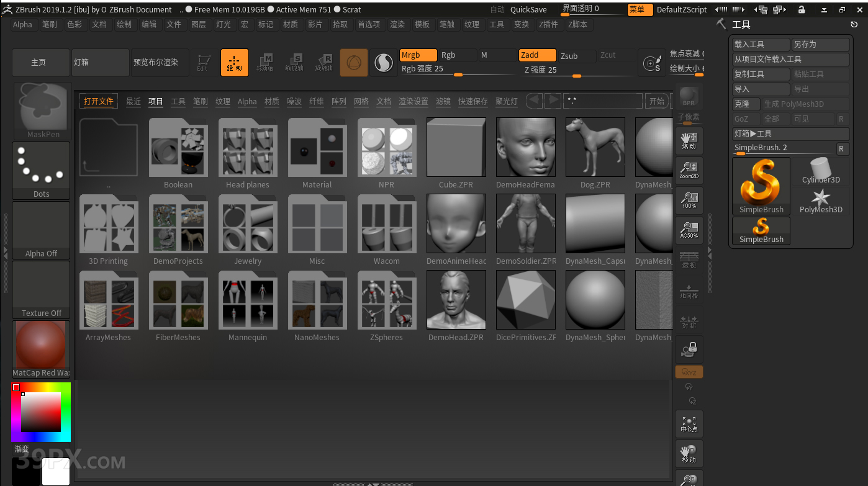Toggle the 菜单 (Menus) button
The height and width of the screenshot is (486, 868).
(x=640, y=10)
